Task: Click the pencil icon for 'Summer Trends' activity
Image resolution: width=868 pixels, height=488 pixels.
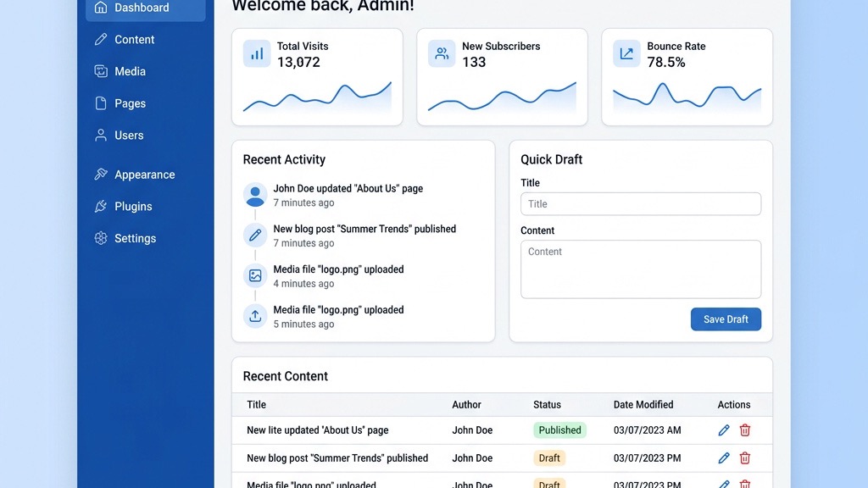Action: tap(255, 235)
